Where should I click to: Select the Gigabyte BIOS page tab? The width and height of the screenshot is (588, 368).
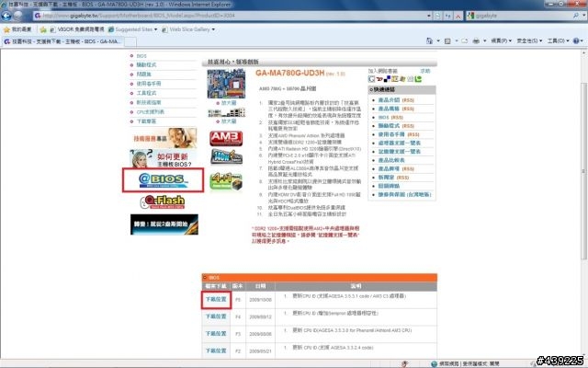(62, 41)
